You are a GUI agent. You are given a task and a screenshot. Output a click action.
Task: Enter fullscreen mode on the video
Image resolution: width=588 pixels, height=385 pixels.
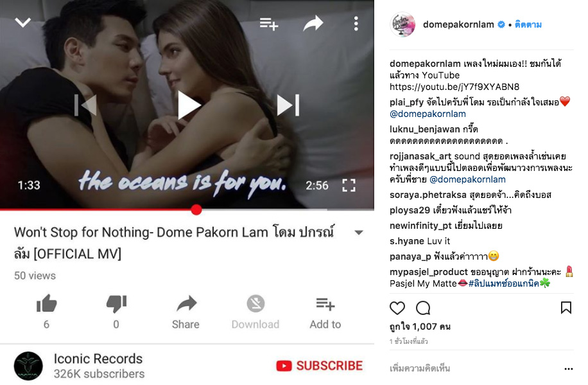pos(349,185)
